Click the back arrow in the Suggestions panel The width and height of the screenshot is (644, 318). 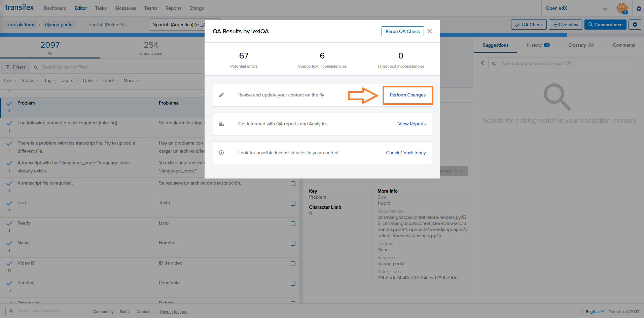(x=482, y=63)
